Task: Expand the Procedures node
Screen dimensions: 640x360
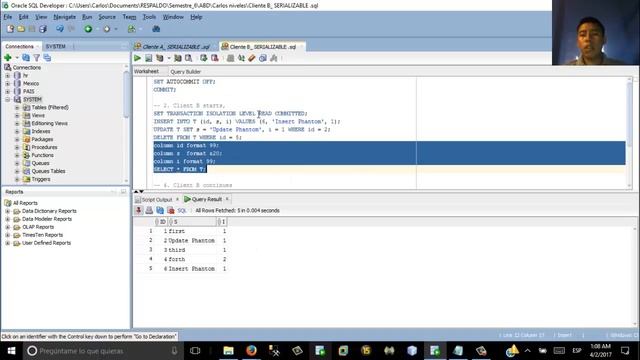Action: [x=17, y=147]
